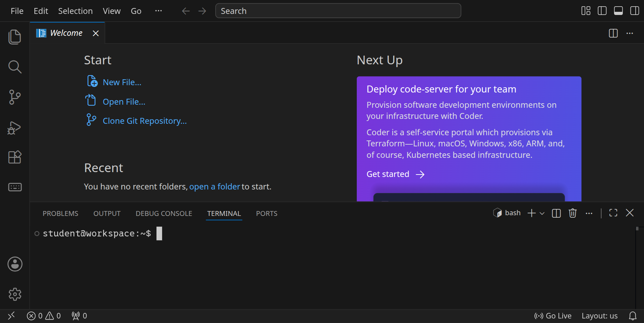Click the remote window indicator in status bar
This screenshot has width=644, height=323.
pyautogui.click(x=11, y=316)
